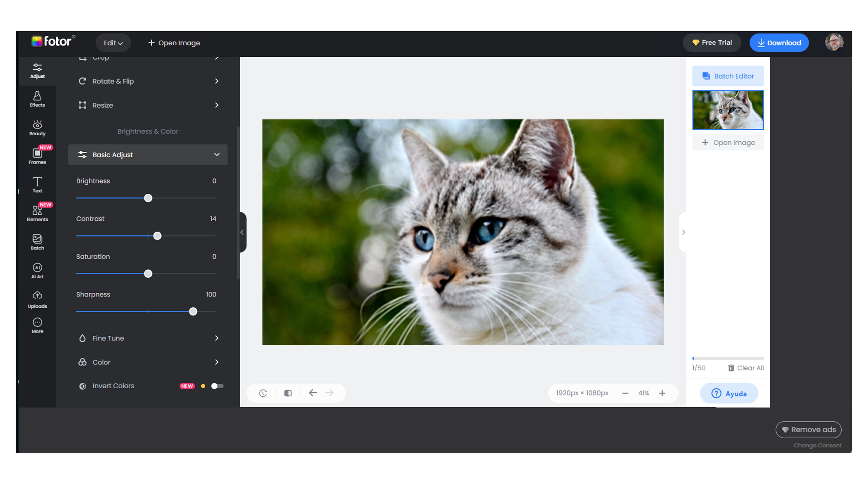Open the Change Consent link

tap(817, 445)
